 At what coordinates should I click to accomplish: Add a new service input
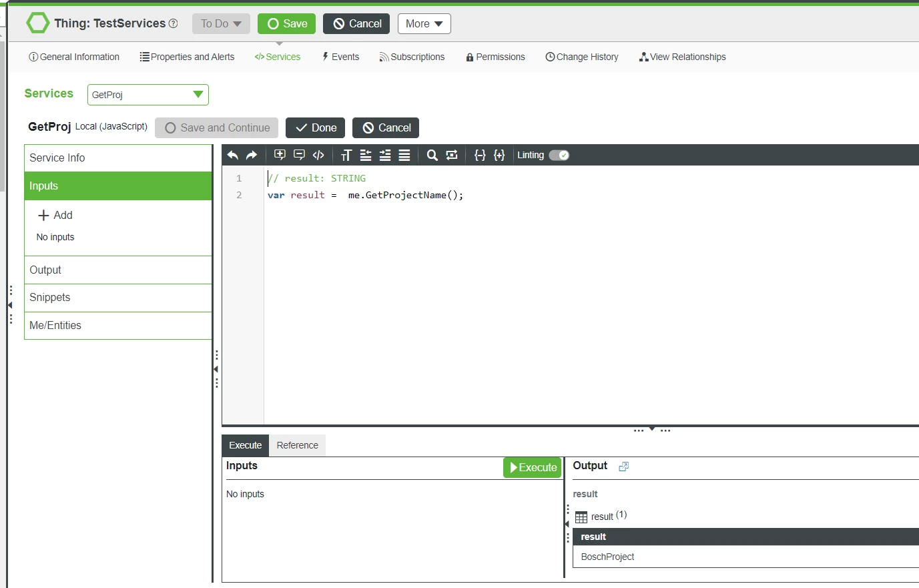coord(55,215)
